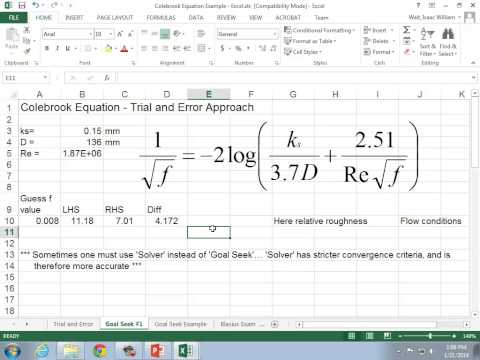Viewport: 480px width, 360px height.
Task: Click the new sheet plus icon
Action: (274, 324)
